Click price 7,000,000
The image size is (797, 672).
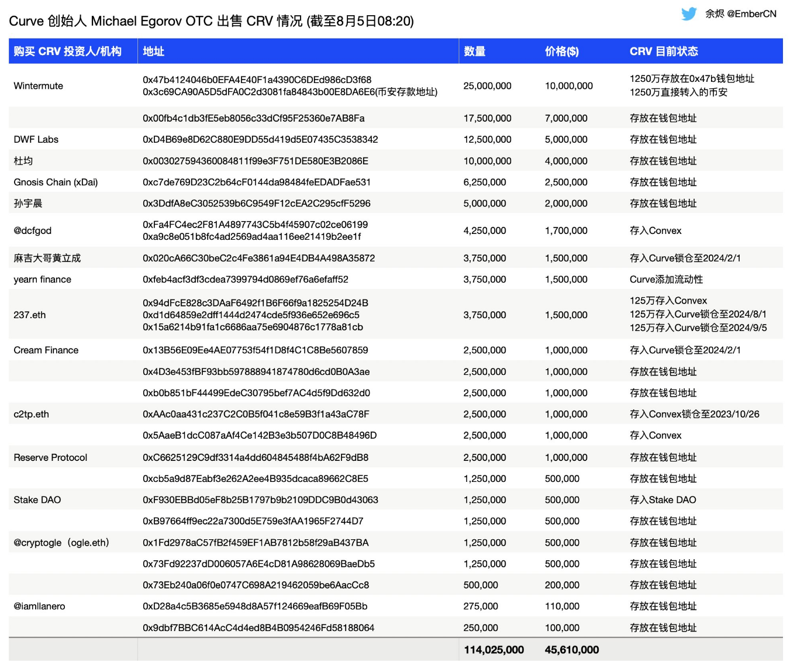566,118
